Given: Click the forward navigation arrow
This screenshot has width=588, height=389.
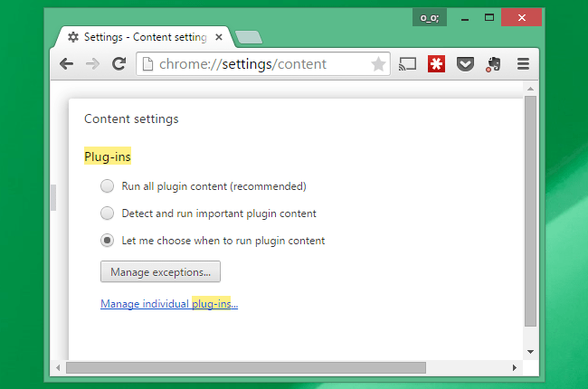Looking at the screenshot, I should click(x=92, y=63).
